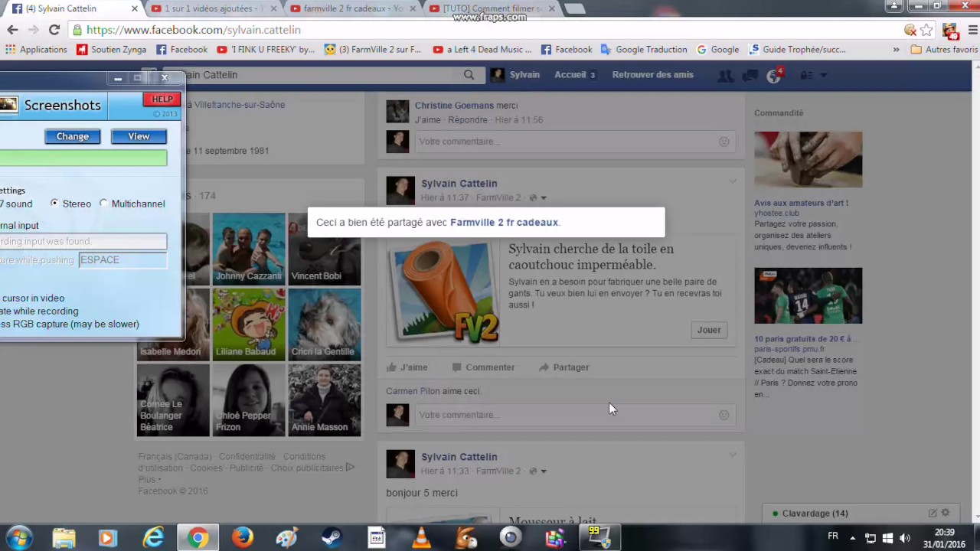The height and width of the screenshot is (551, 980).
Task: Open Windows Start orb
Action: pyautogui.click(x=18, y=538)
